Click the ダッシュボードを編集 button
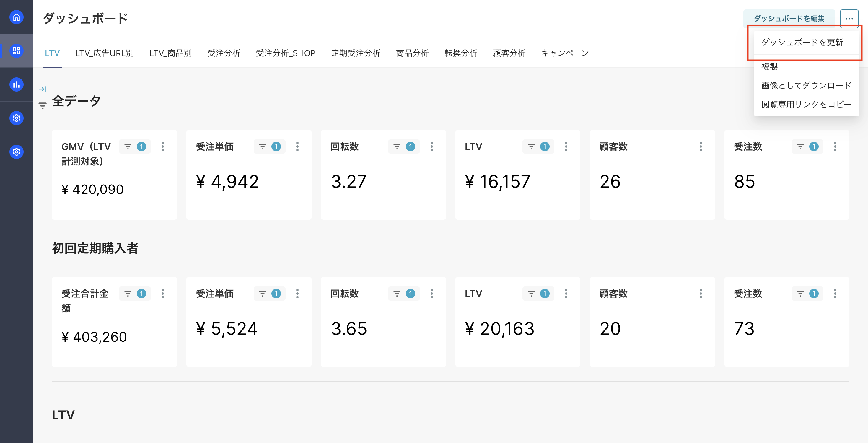868x443 pixels. coord(789,19)
